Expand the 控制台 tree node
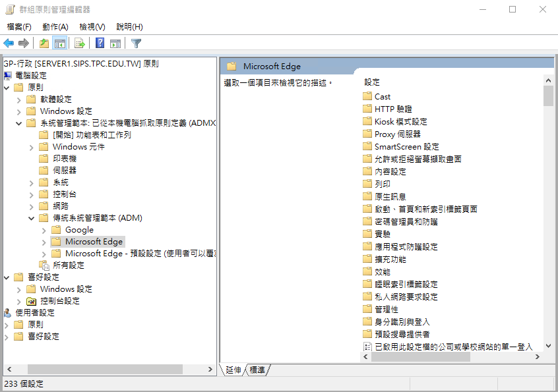The height and width of the screenshot is (392, 558). pos(31,194)
